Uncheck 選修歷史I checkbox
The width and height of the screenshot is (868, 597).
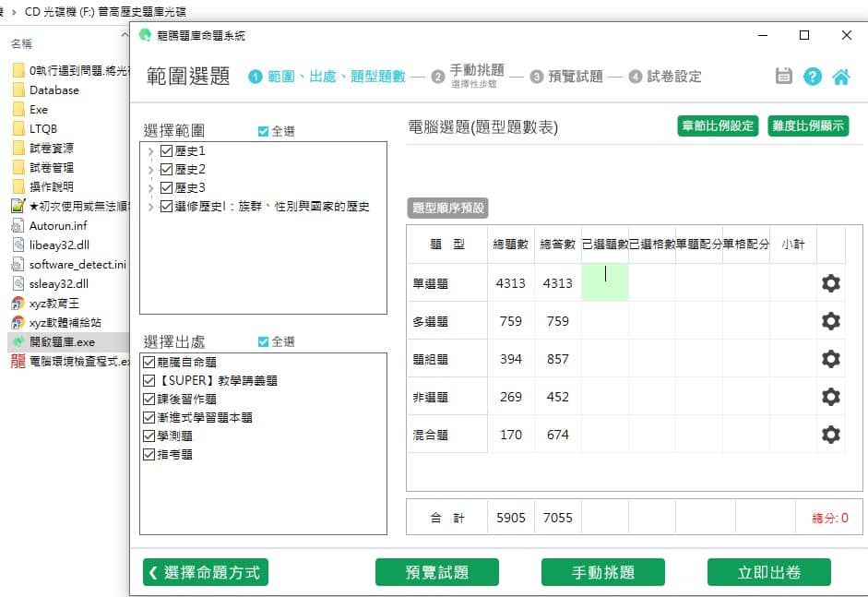point(166,206)
